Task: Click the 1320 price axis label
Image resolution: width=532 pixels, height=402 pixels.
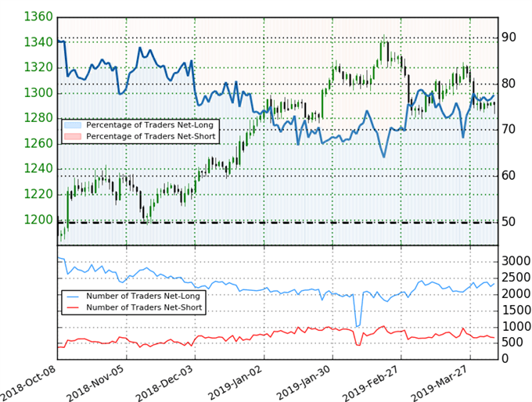Action: pyautogui.click(x=38, y=67)
